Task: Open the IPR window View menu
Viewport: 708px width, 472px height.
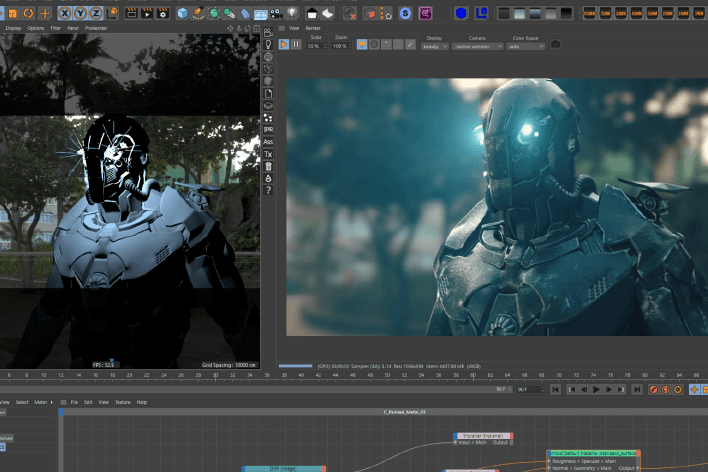Action: pyautogui.click(x=294, y=28)
